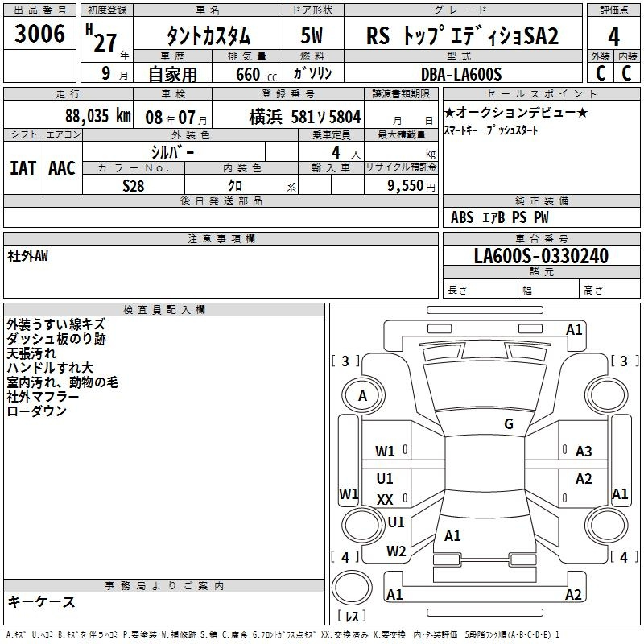Click the grade RS トップエディショSA2
644x644 pixels.
click(x=462, y=35)
